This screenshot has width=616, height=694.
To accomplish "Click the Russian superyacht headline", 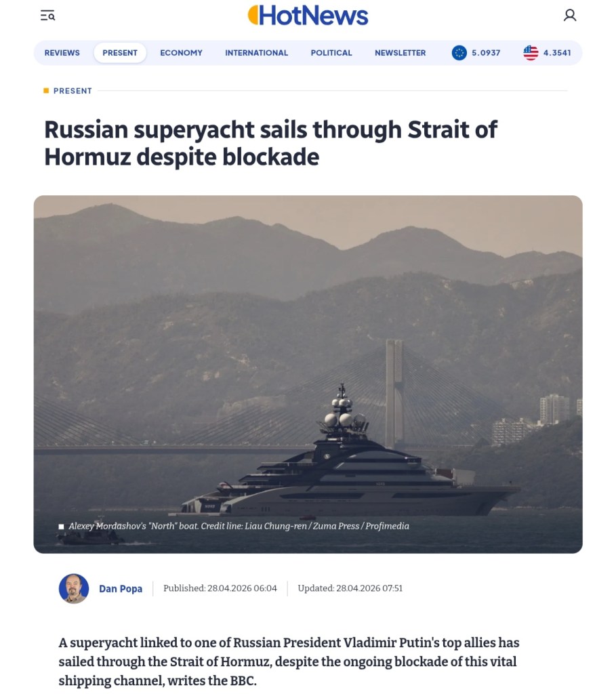I will (271, 142).
